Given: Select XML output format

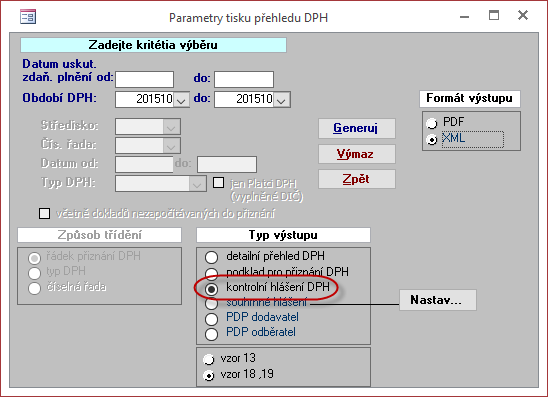Looking at the screenshot, I should click(x=432, y=140).
